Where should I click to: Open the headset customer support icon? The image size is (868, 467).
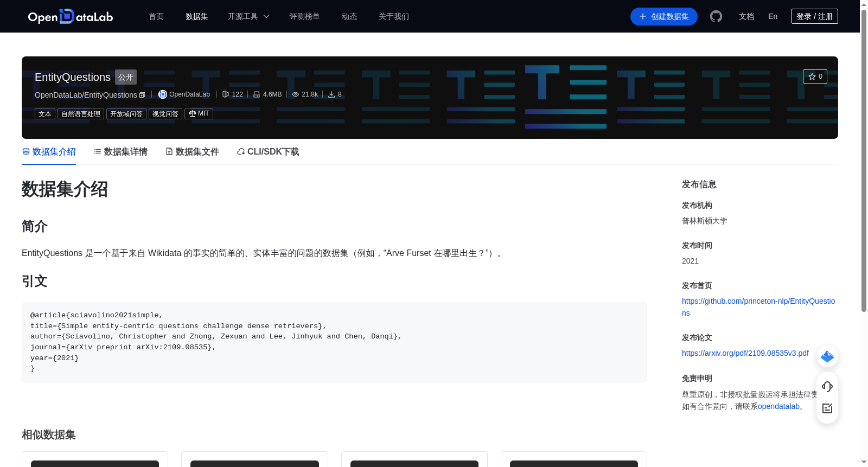[x=827, y=386]
